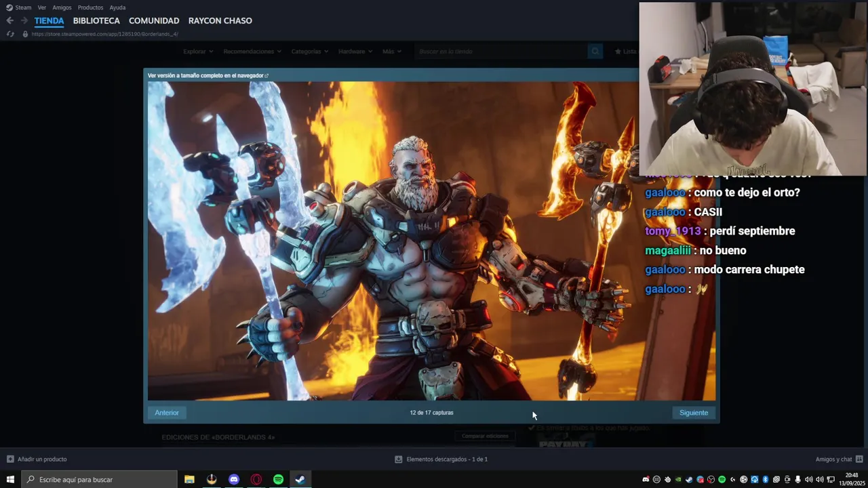Click the Windows taskbar search box
This screenshot has width=868, height=488.
(99, 479)
